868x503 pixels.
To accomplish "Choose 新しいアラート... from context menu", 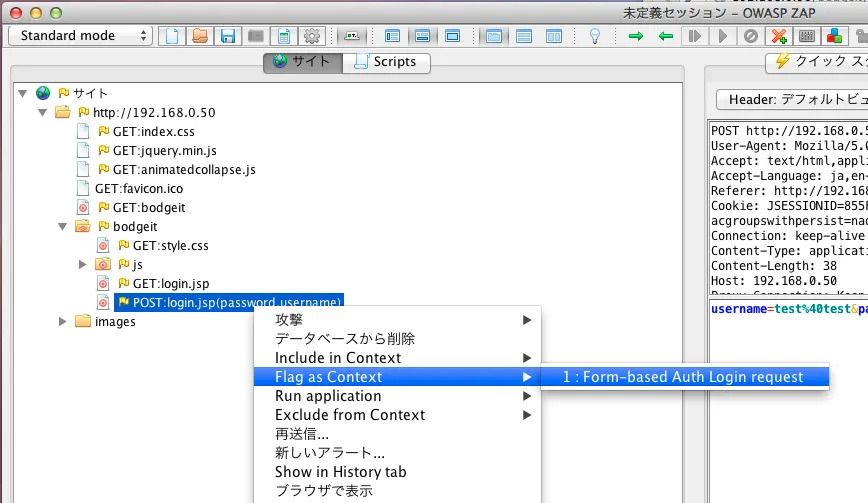I will click(x=397, y=453).
